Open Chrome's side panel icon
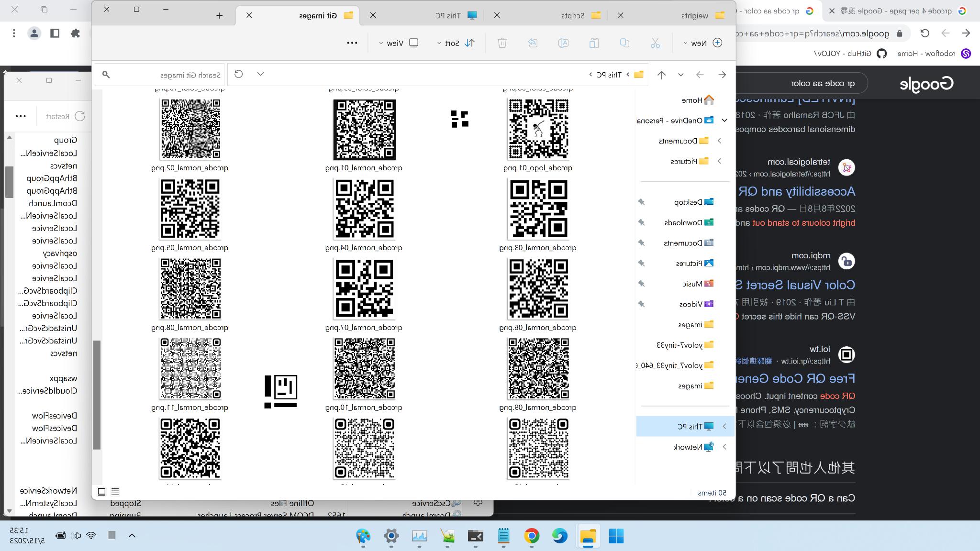 [x=55, y=33]
